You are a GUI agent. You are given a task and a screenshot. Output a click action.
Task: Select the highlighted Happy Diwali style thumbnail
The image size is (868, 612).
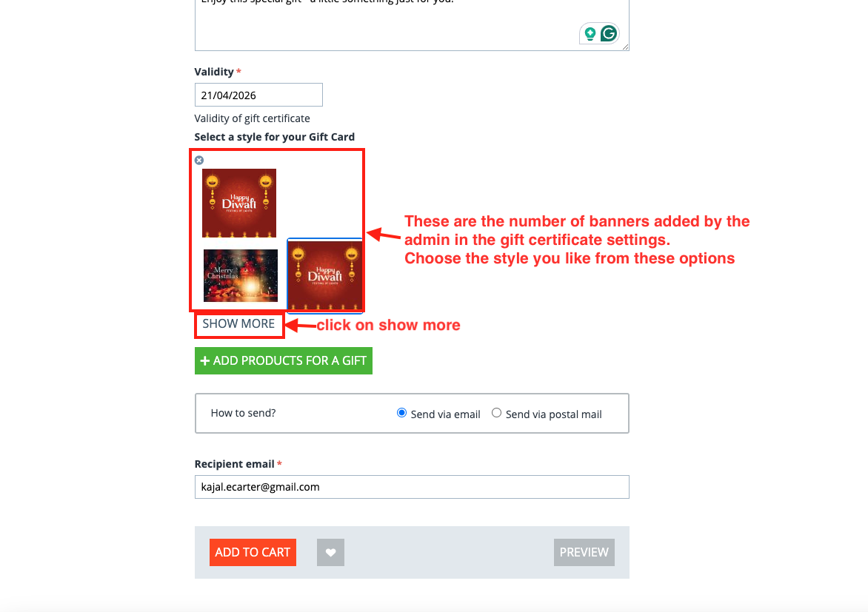[325, 275]
